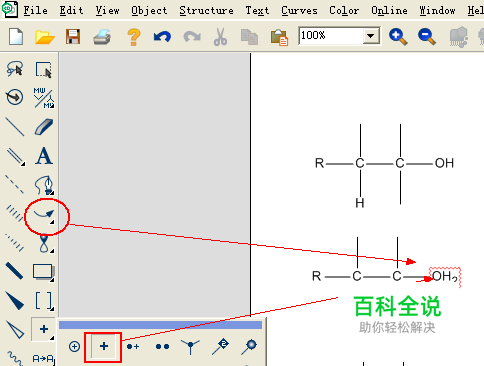Image resolution: width=484 pixels, height=366 pixels.
Task: Cut selection with the scissors icon
Action: tap(220, 37)
